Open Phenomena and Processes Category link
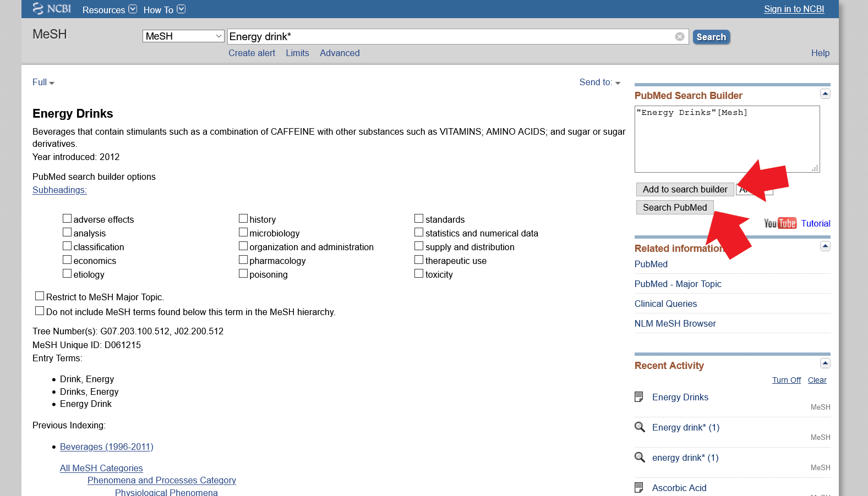The width and height of the screenshot is (868, 496). click(x=162, y=480)
